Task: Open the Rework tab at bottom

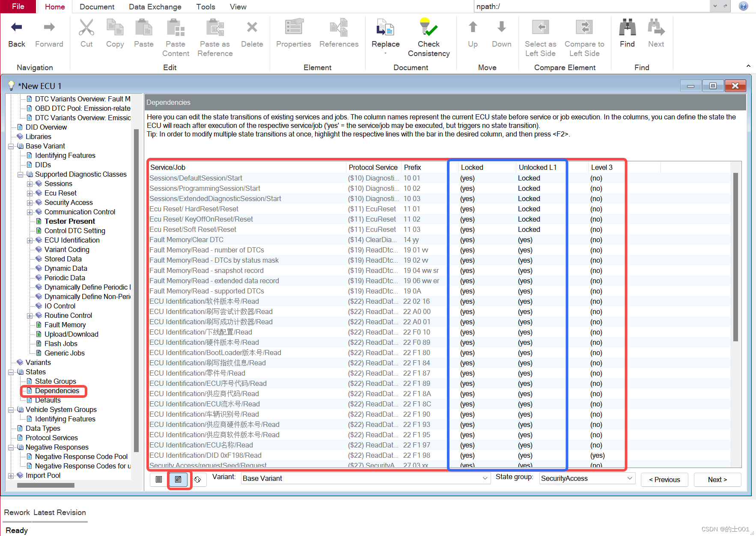Action: tap(17, 512)
